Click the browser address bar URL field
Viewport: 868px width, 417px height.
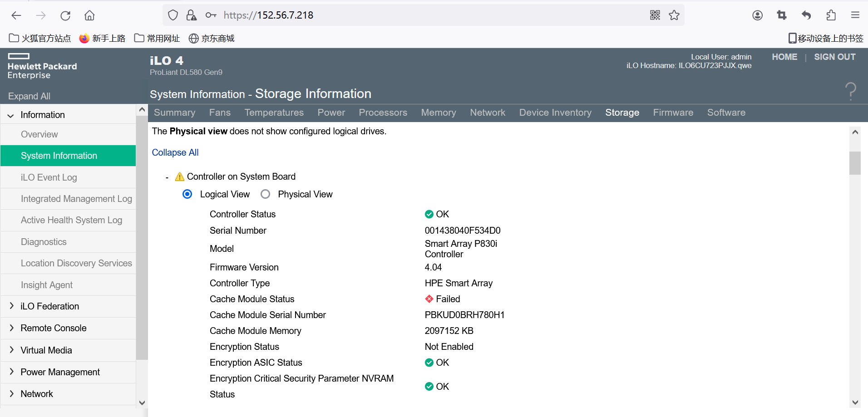409,15
